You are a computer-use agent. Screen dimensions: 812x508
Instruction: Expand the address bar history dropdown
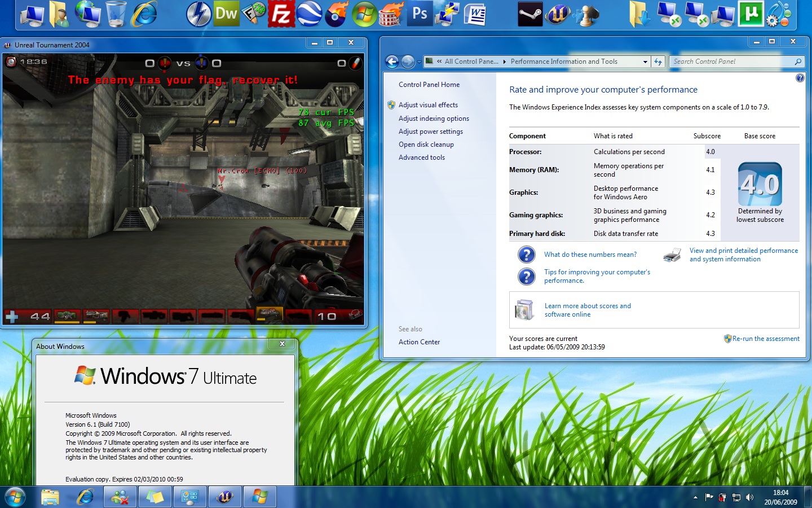point(645,62)
